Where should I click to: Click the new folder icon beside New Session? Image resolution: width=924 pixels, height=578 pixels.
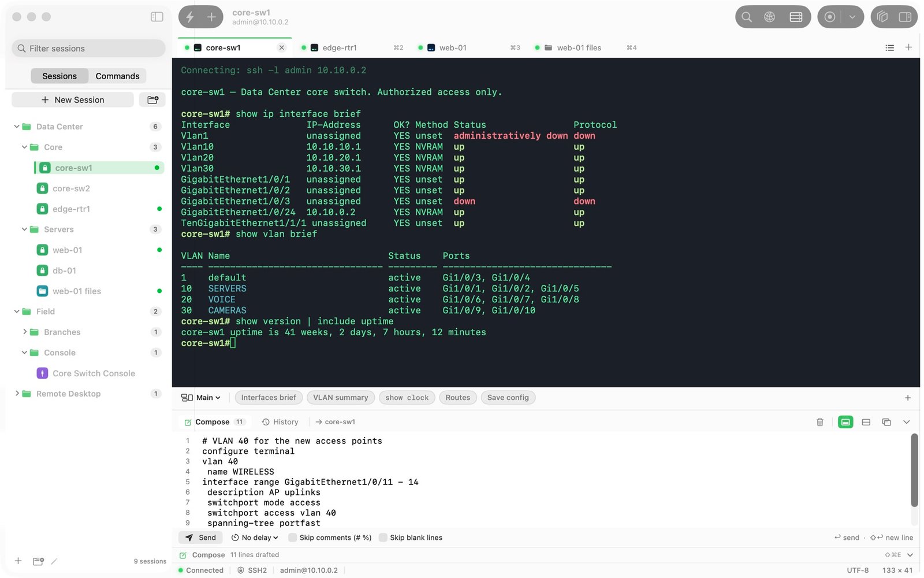tap(152, 100)
